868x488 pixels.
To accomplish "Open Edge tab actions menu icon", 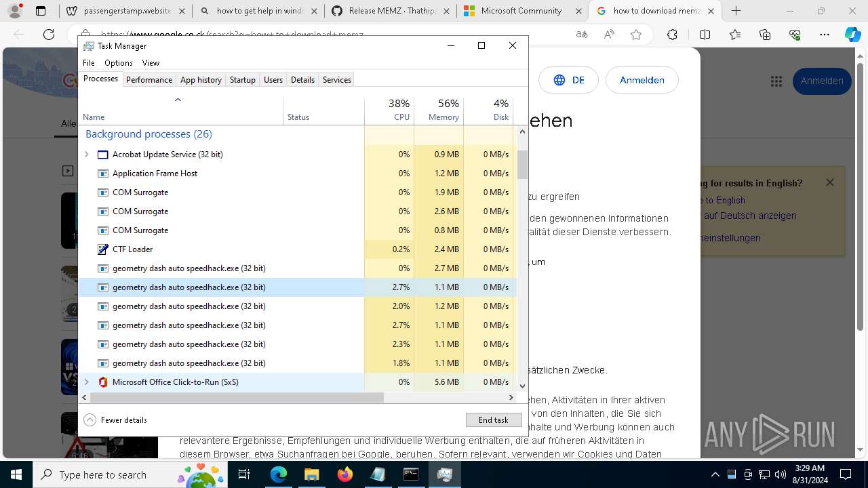I will click(x=41, y=11).
